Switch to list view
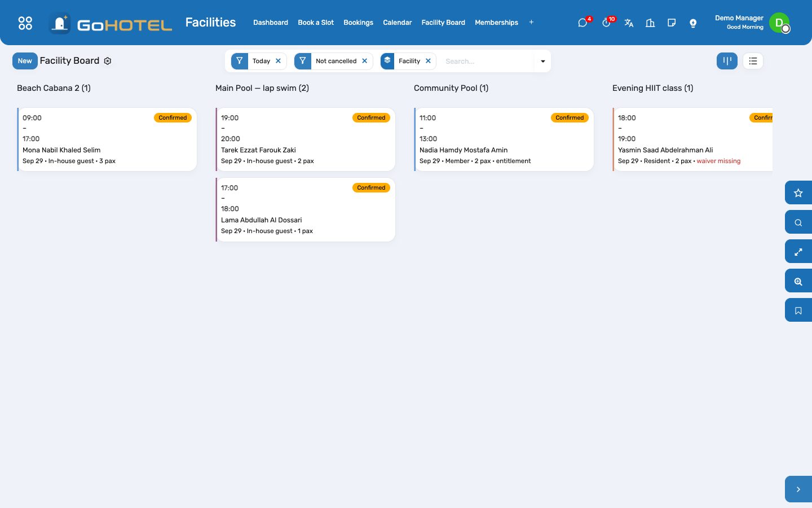 [x=753, y=61]
